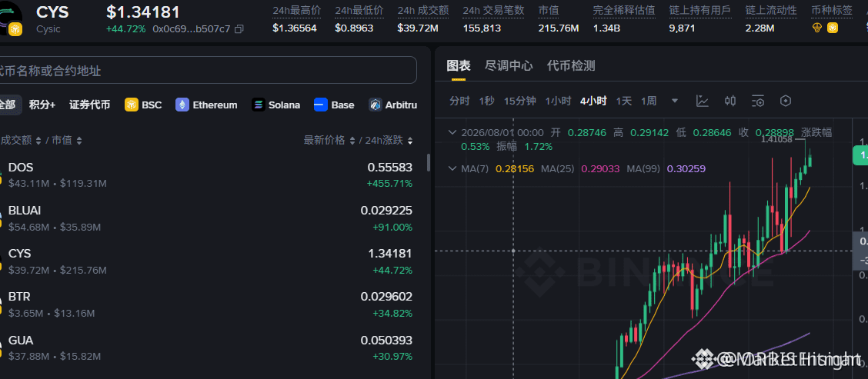Click the MA(25) value 0.29033

(601, 169)
